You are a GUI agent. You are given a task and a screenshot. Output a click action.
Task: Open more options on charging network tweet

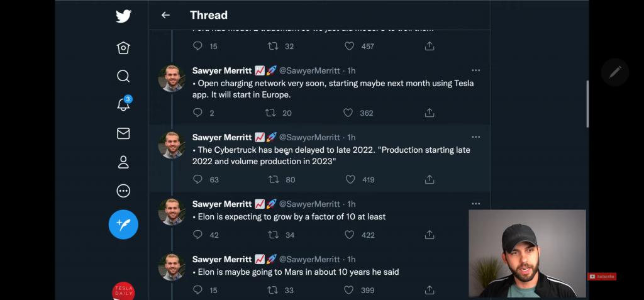point(475,70)
